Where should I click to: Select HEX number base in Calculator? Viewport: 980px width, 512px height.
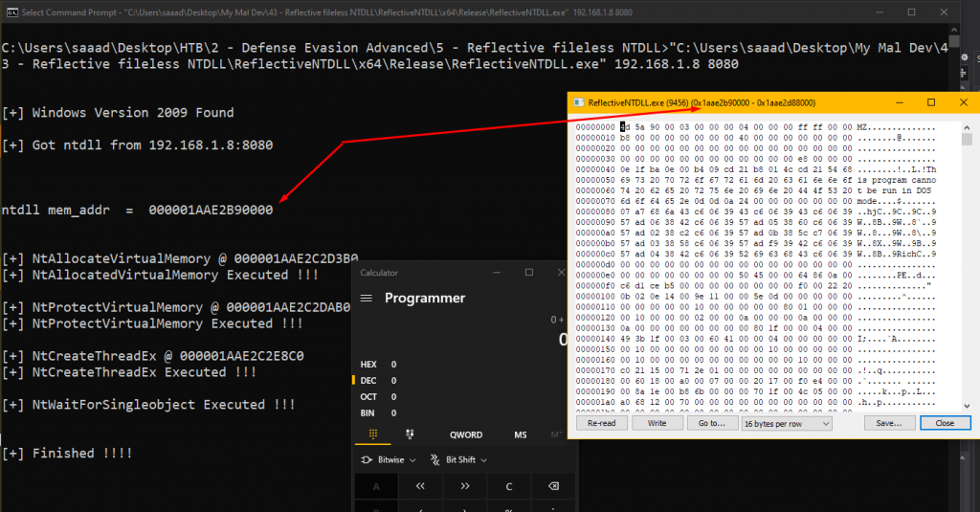point(378,365)
